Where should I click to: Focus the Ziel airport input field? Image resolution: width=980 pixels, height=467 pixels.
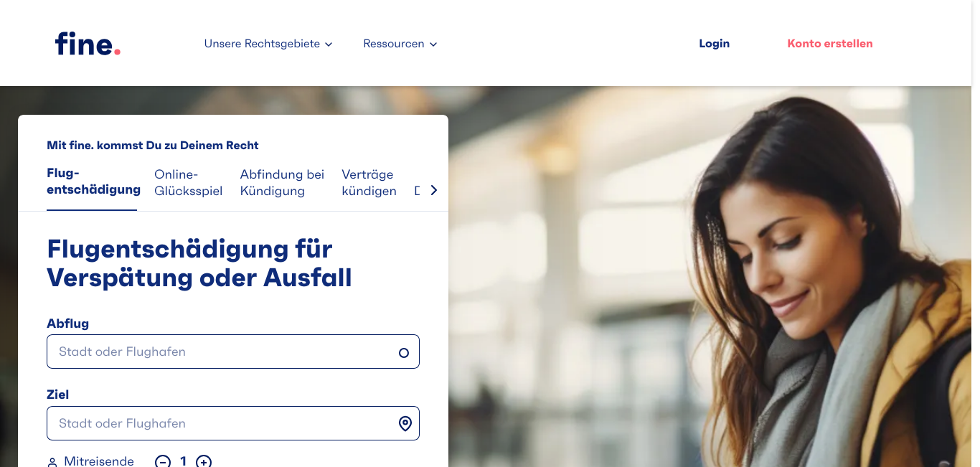pyautogui.click(x=233, y=423)
